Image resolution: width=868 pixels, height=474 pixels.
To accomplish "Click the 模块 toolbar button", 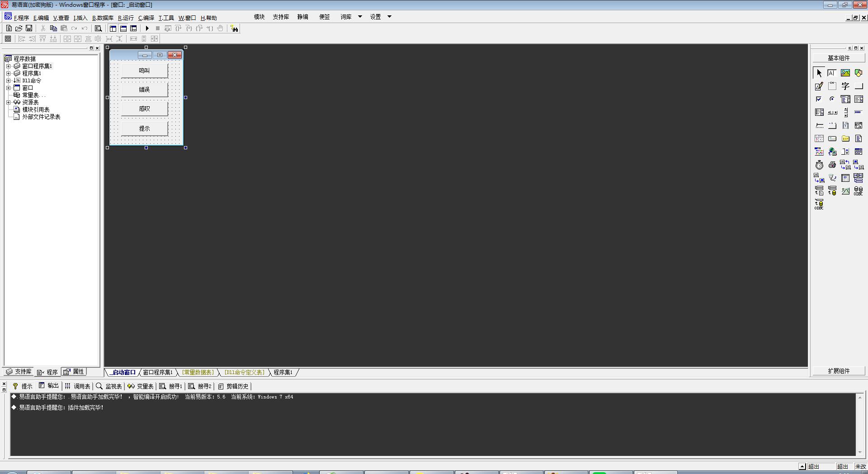I will click(259, 17).
